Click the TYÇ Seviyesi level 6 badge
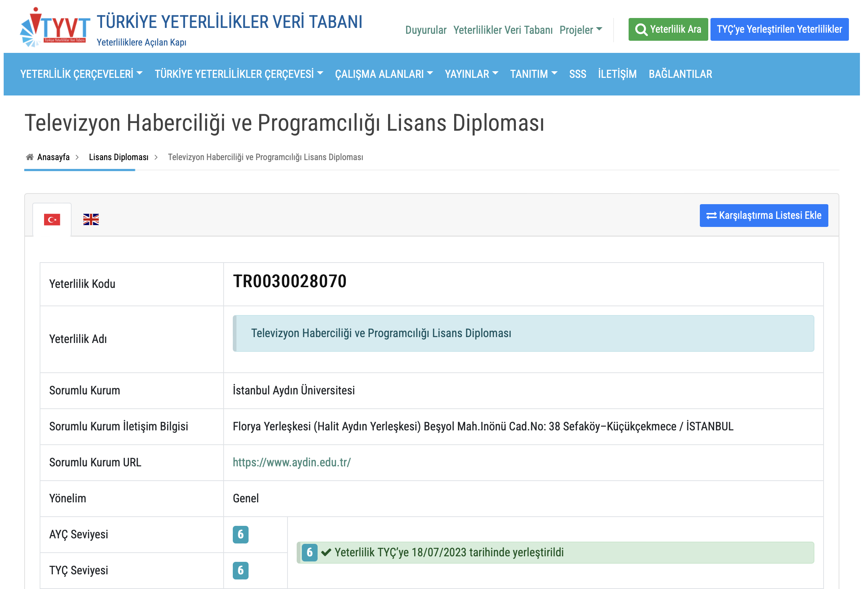The image size is (868, 589). point(241,571)
